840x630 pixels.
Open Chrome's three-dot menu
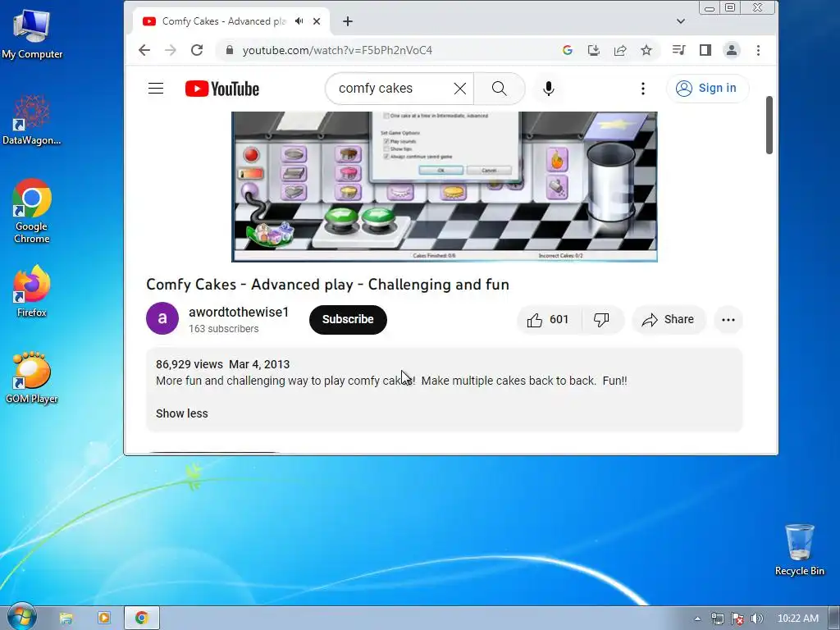coord(758,50)
